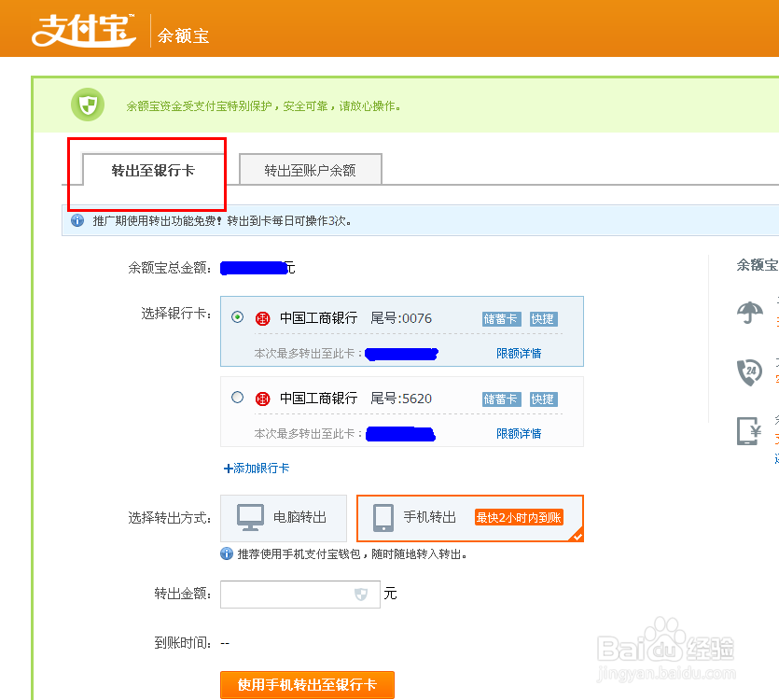Click the 快捷 tag on card 0076
This screenshot has width=779, height=700.
click(543, 318)
